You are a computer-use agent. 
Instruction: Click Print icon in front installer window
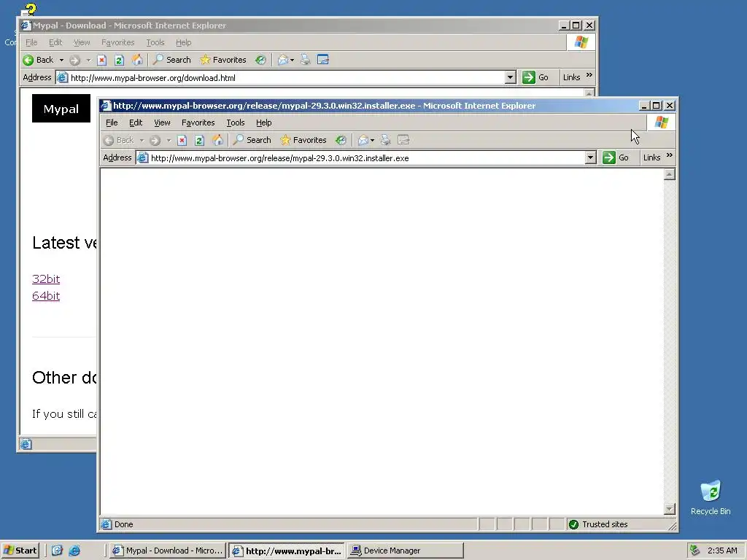(385, 140)
